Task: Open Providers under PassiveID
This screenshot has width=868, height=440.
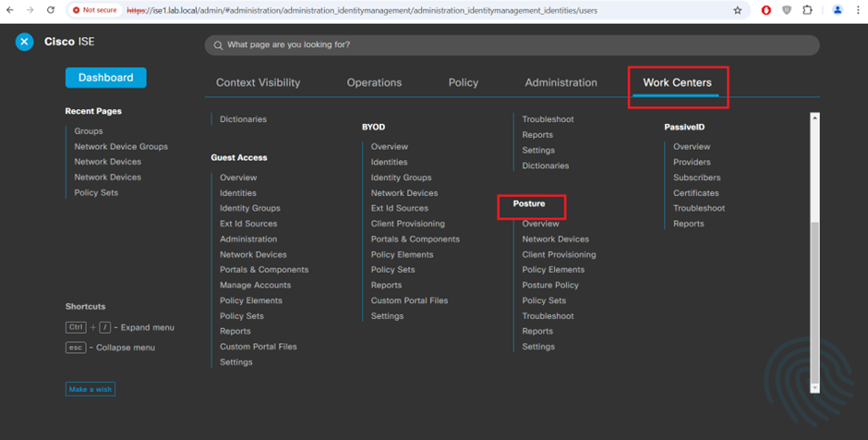Action: (692, 163)
